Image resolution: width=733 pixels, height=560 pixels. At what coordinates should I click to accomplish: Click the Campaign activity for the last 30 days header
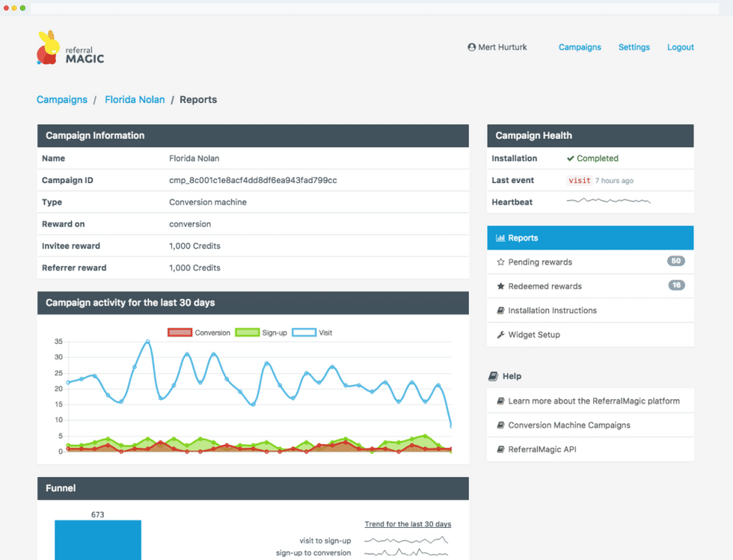coord(253,303)
